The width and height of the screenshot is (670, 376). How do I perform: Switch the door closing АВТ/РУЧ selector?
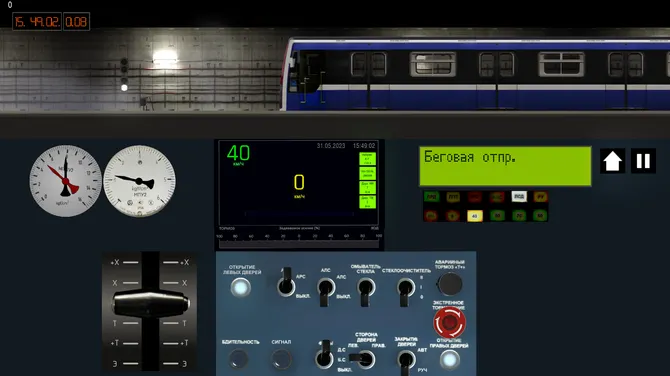(x=406, y=361)
